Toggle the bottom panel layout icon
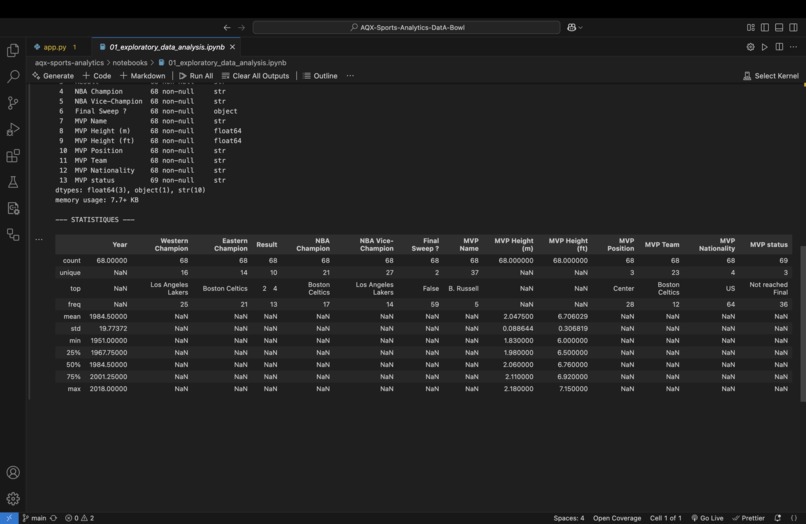The image size is (806, 524). [779, 27]
